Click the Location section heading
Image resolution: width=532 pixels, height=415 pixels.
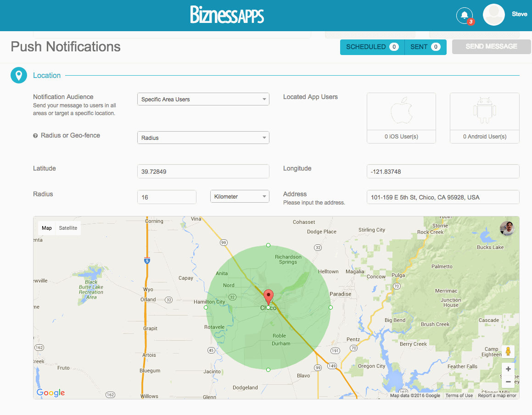coord(47,75)
